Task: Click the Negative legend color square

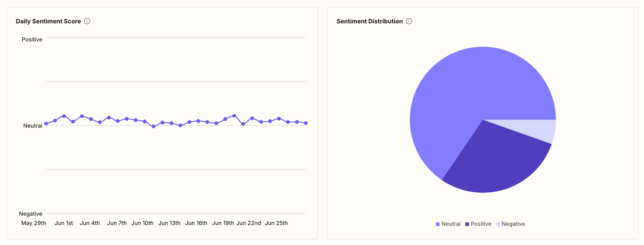Action: tap(498, 224)
